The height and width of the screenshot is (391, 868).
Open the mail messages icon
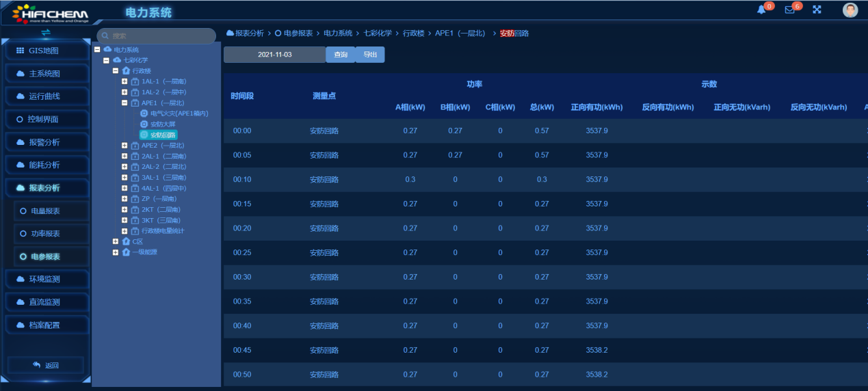789,10
